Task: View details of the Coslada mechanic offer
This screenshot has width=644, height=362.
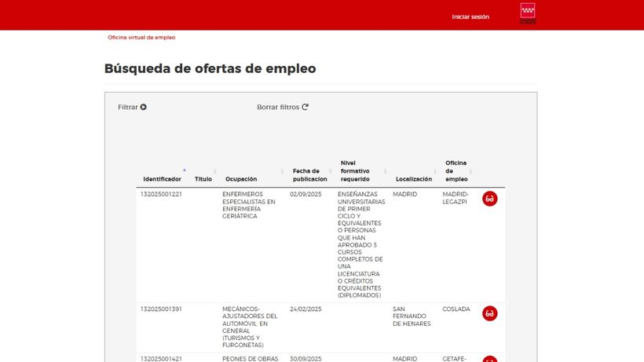Action: (489, 313)
